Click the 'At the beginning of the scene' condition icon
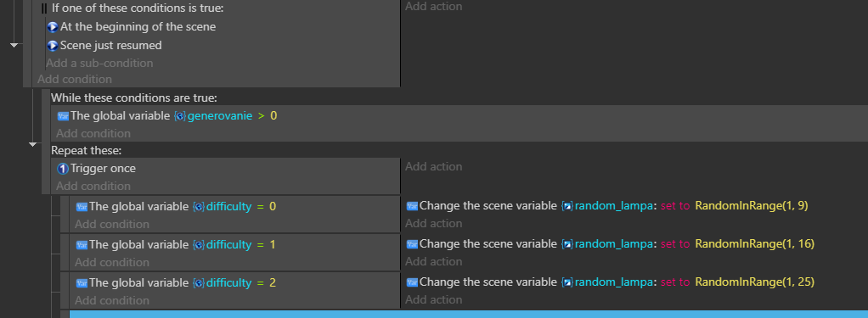 (53, 26)
